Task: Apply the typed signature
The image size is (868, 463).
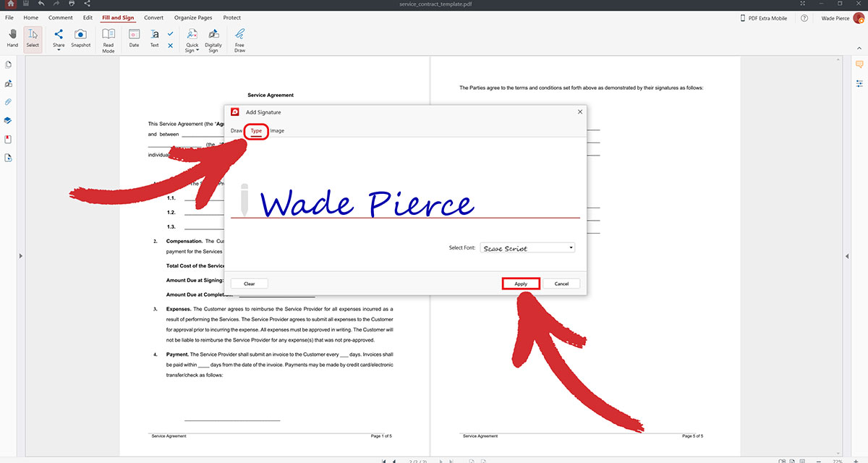Action: [x=521, y=283]
